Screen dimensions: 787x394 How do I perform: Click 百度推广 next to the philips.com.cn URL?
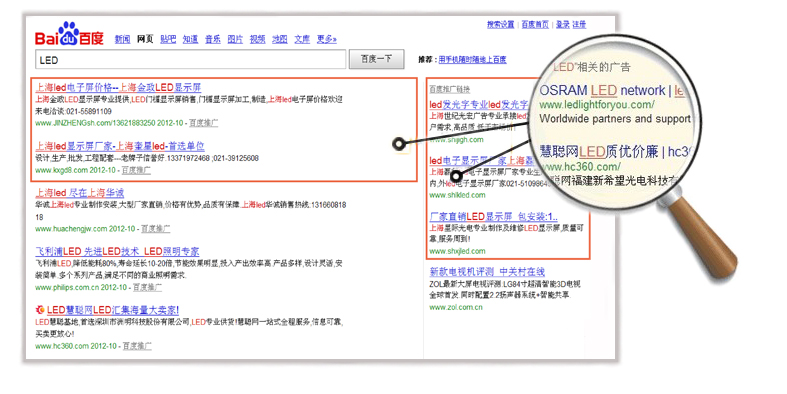147,288
